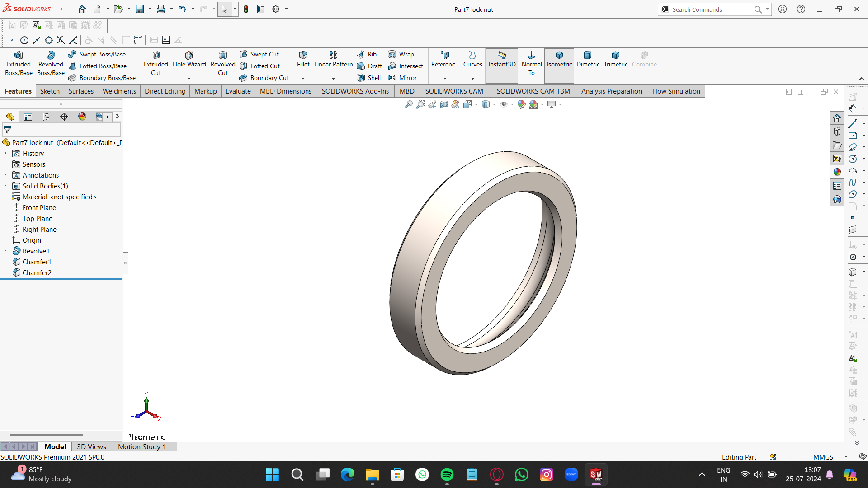Click the feature tree filter field

pyautogui.click(x=61, y=130)
